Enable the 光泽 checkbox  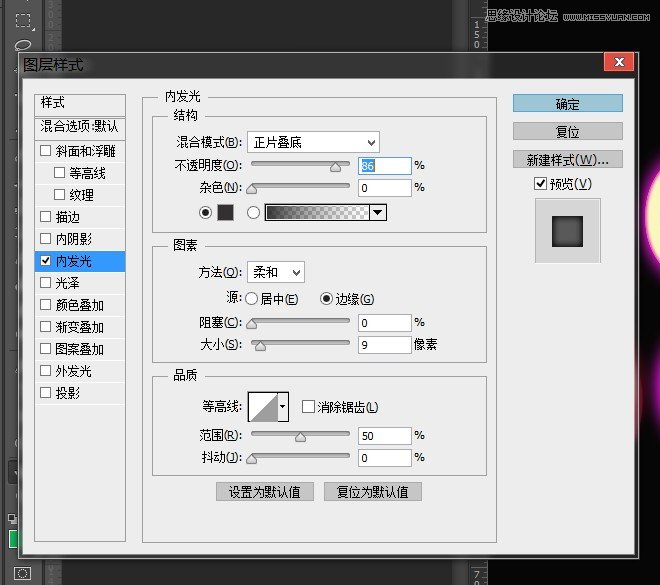coord(45,282)
